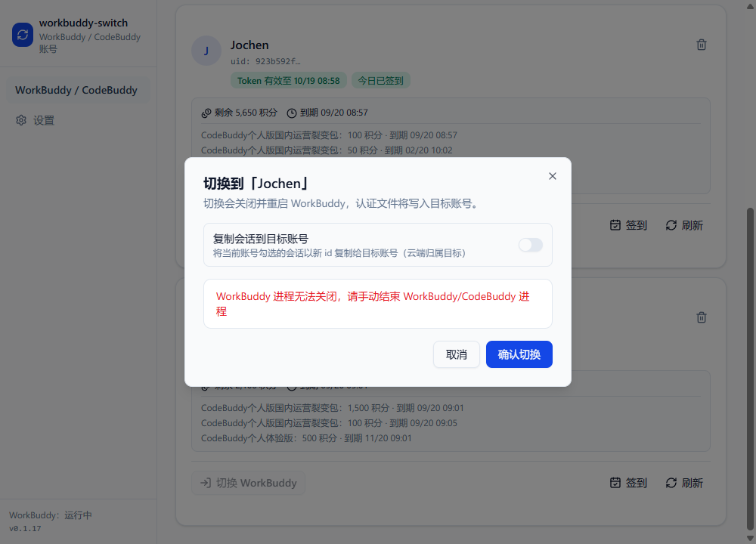The image size is (756, 544).
Task: Toggle 复制会话到目标账号 switch
Action: click(531, 245)
